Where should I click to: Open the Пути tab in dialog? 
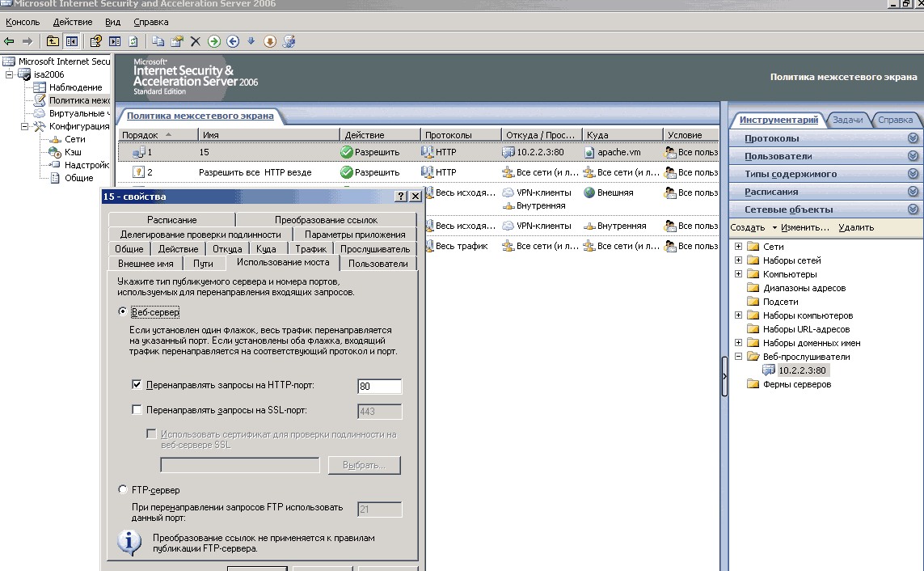coord(203,264)
